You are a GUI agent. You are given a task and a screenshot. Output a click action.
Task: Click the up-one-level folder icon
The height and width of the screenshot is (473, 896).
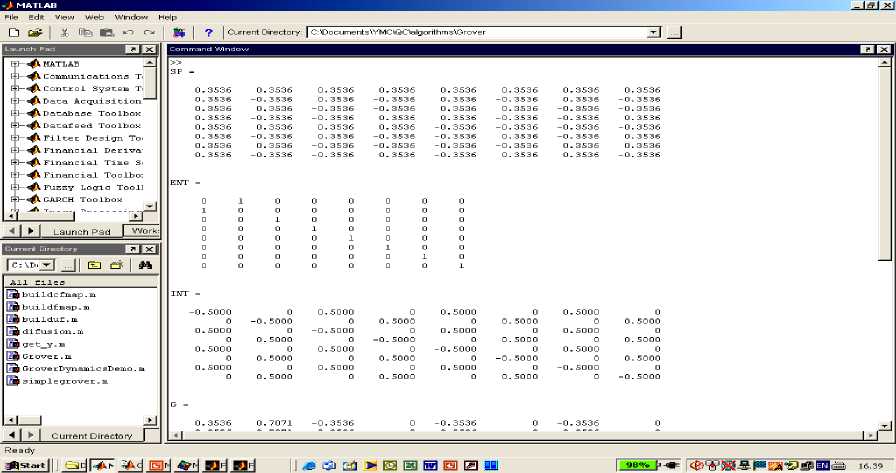coord(94,265)
